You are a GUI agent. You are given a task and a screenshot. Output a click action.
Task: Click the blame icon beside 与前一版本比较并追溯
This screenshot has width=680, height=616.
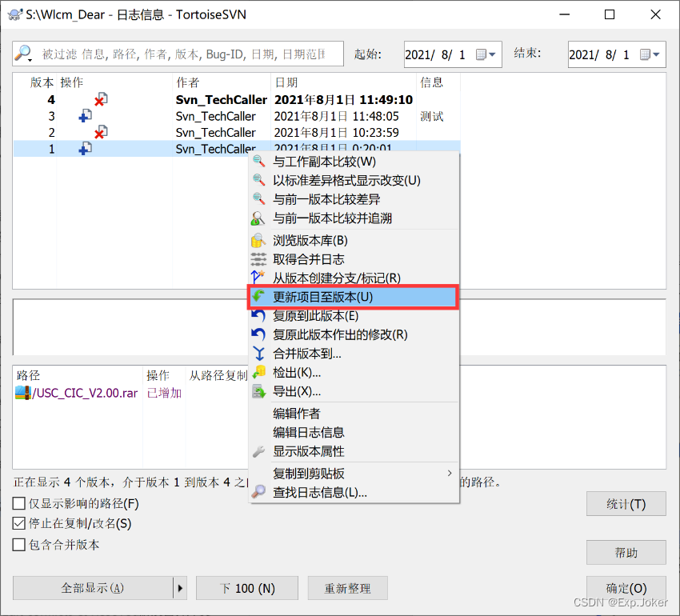pyautogui.click(x=258, y=218)
